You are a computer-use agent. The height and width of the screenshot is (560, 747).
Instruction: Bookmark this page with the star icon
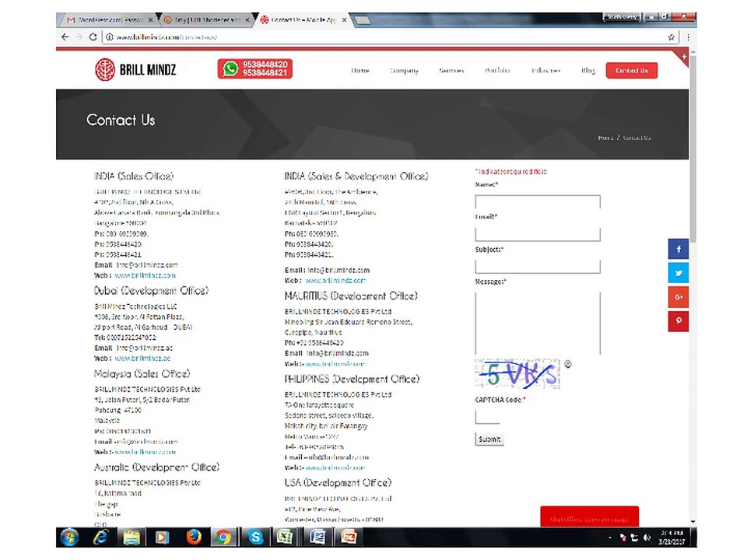(672, 37)
